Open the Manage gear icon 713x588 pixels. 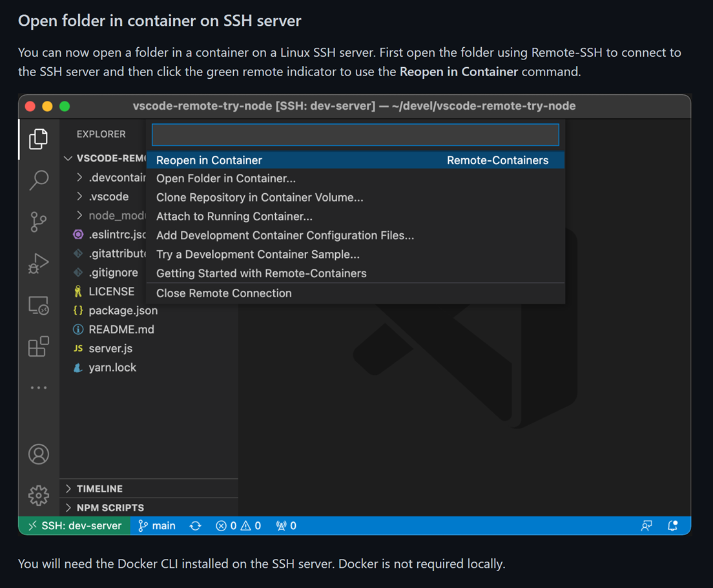pyautogui.click(x=39, y=495)
